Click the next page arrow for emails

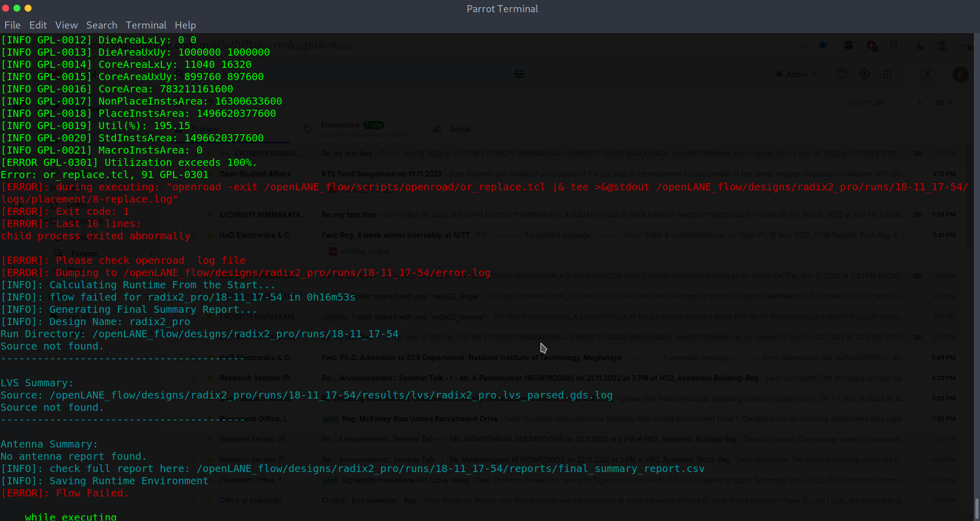pyautogui.click(x=920, y=102)
